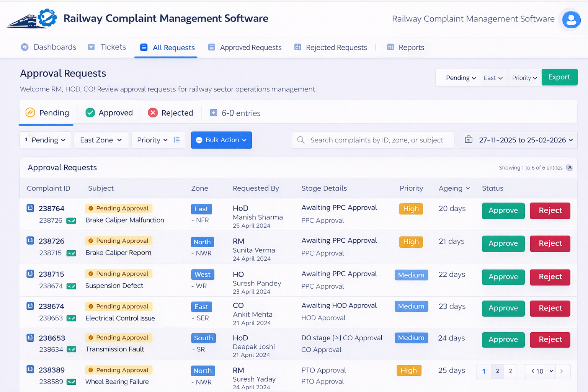Click the green Approved status filter

(109, 113)
